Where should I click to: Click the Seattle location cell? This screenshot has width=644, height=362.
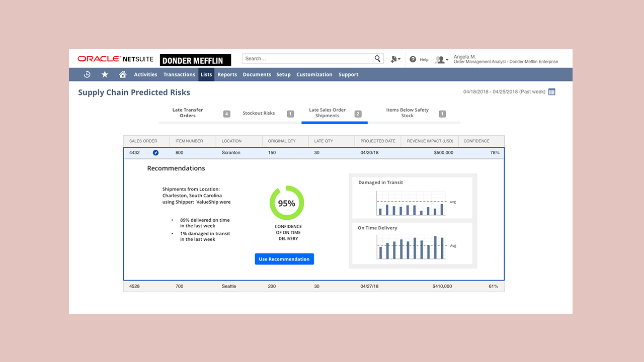click(x=229, y=286)
